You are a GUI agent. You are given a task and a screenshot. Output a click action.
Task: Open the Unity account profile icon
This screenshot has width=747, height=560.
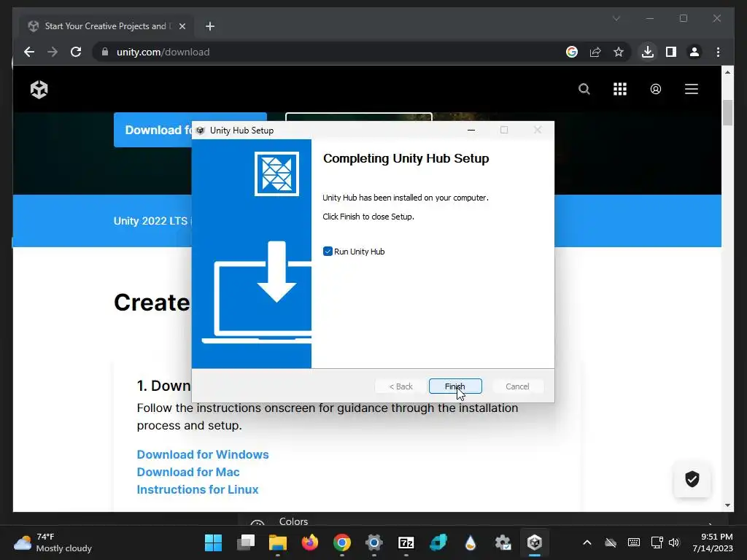click(x=656, y=89)
